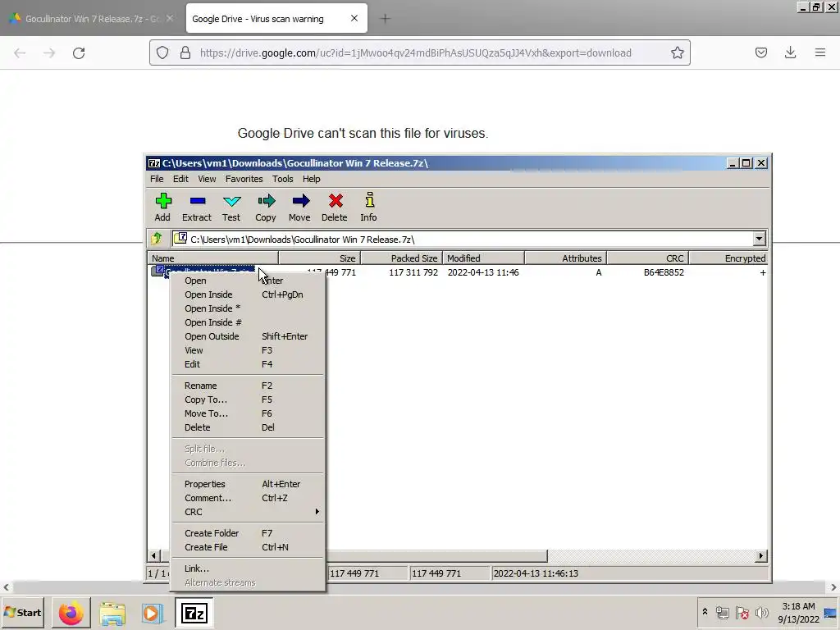Select Create Folder in context menu
The height and width of the screenshot is (630, 840).
click(x=248, y=533)
